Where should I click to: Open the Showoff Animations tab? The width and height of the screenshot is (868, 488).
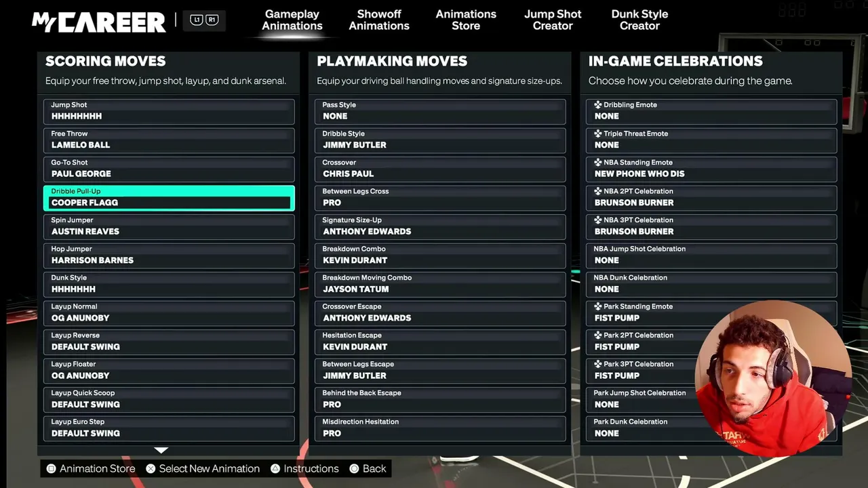click(x=379, y=20)
